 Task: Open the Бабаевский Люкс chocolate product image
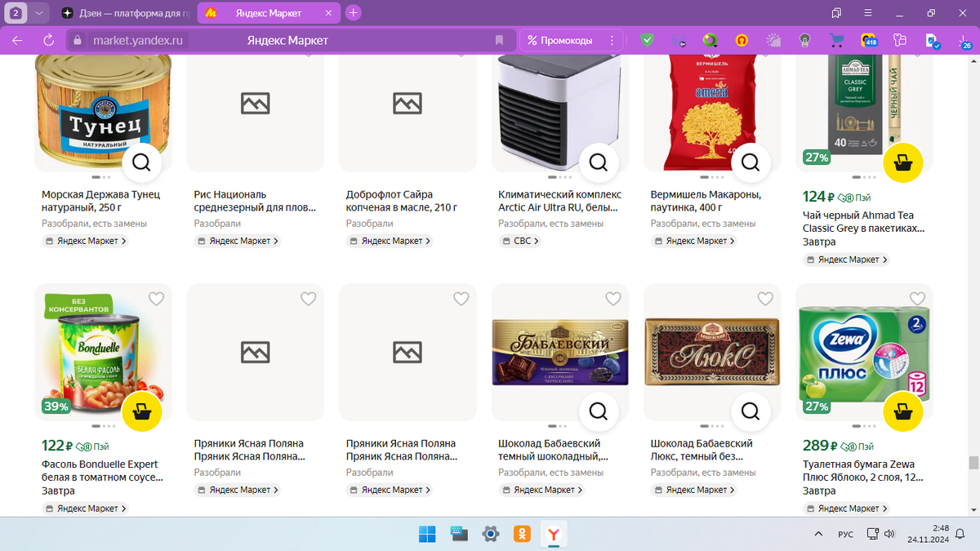click(x=711, y=351)
